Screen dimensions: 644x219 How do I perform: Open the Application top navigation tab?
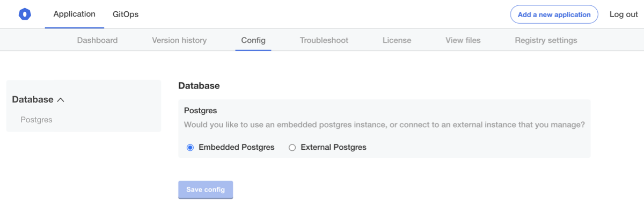pyautogui.click(x=75, y=14)
